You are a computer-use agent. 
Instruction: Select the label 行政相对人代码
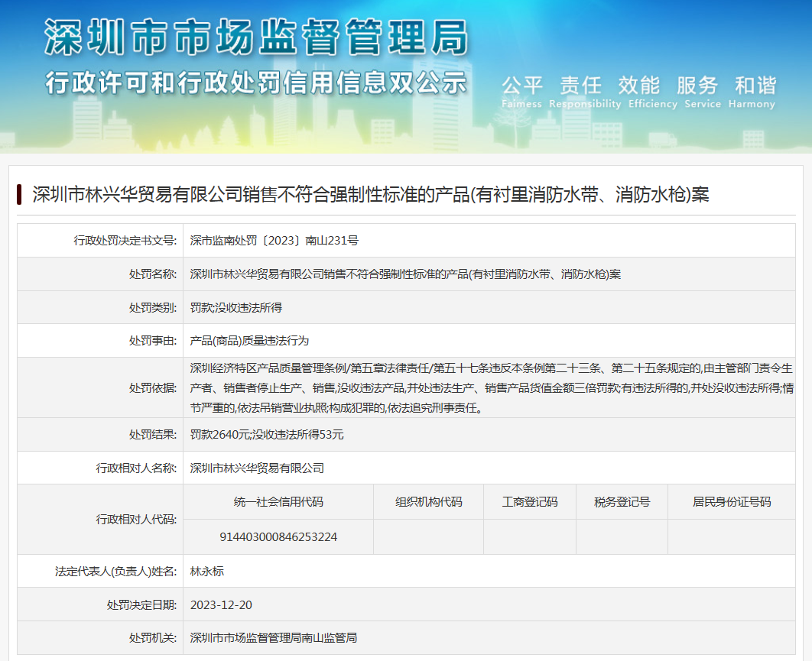tap(136, 519)
